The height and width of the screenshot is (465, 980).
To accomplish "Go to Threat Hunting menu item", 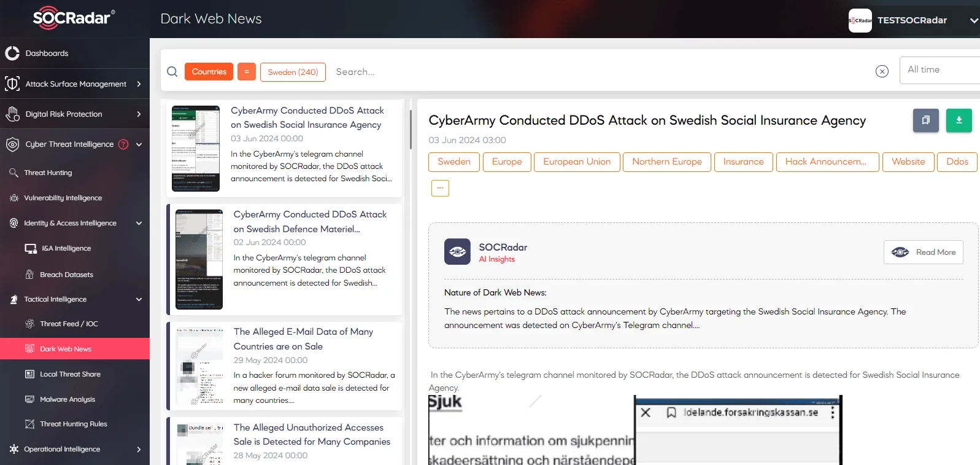I will pyautogui.click(x=48, y=173).
